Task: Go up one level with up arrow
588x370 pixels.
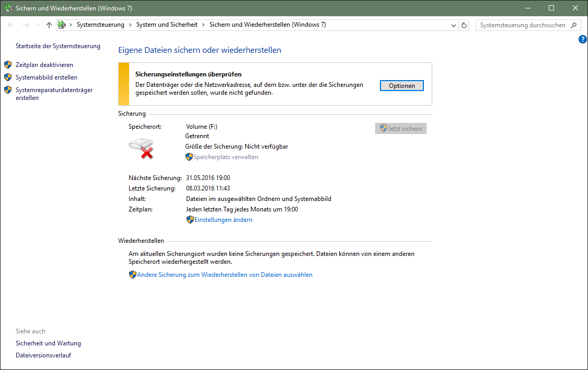Action: (x=49, y=25)
